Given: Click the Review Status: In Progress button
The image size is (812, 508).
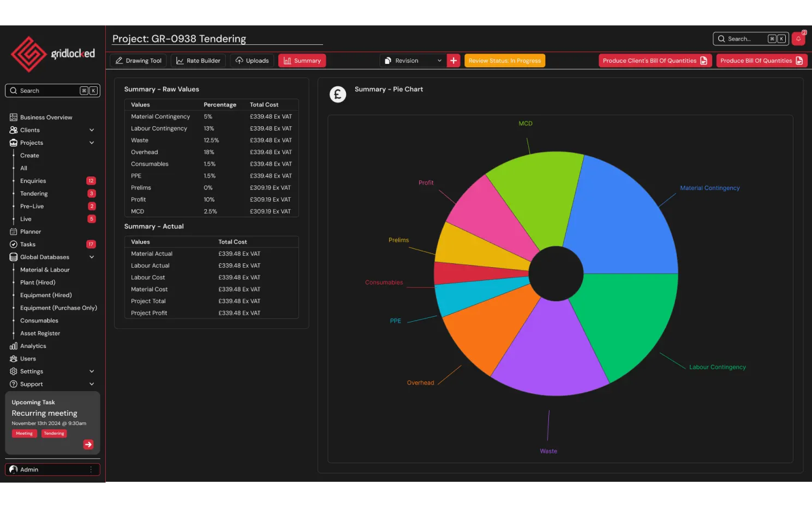Looking at the screenshot, I should 504,60.
